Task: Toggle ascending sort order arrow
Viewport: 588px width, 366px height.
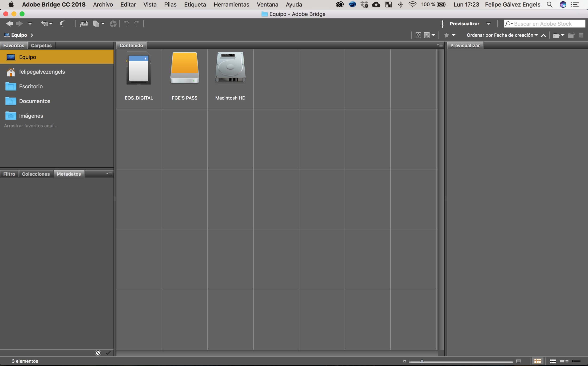Action: point(544,35)
